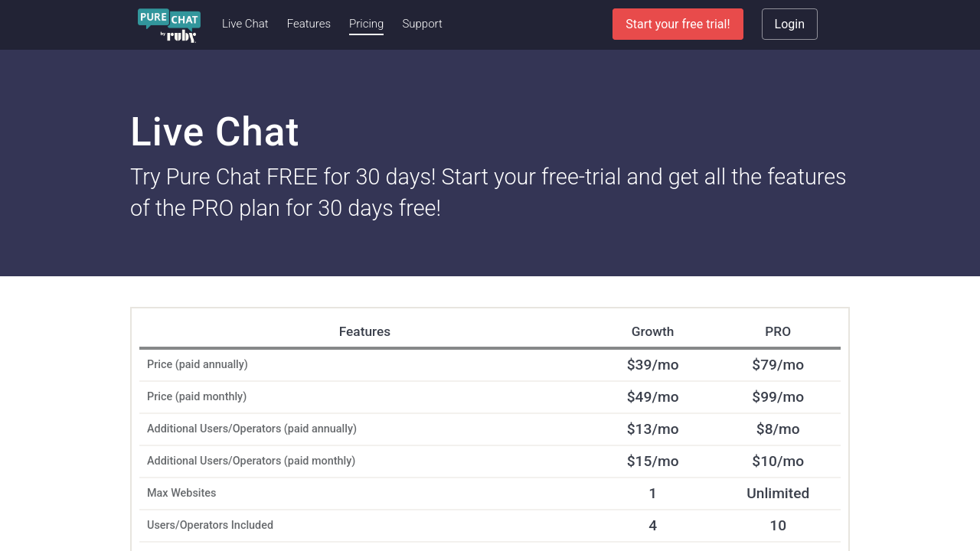Click the Features column header

tap(364, 331)
